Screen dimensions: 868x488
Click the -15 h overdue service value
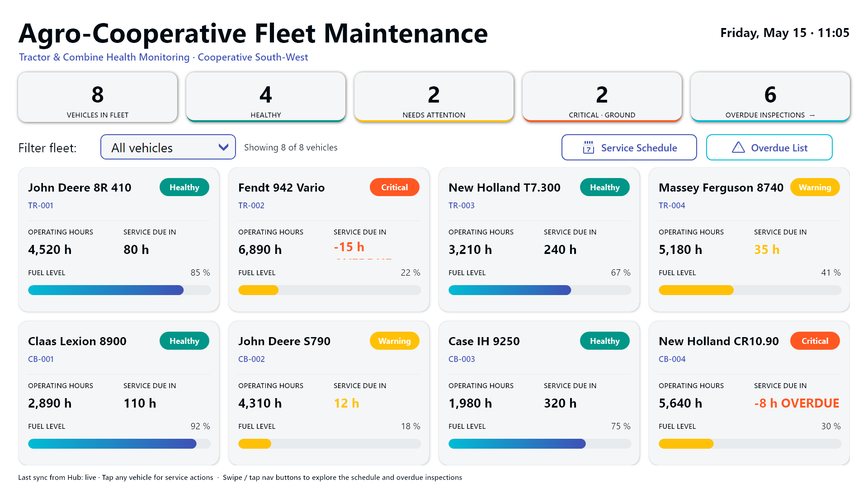coord(349,247)
